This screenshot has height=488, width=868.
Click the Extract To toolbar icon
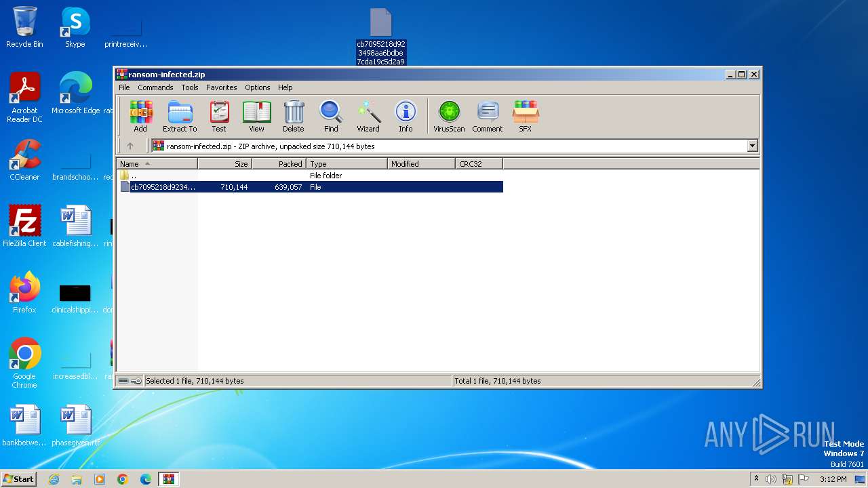coord(180,117)
